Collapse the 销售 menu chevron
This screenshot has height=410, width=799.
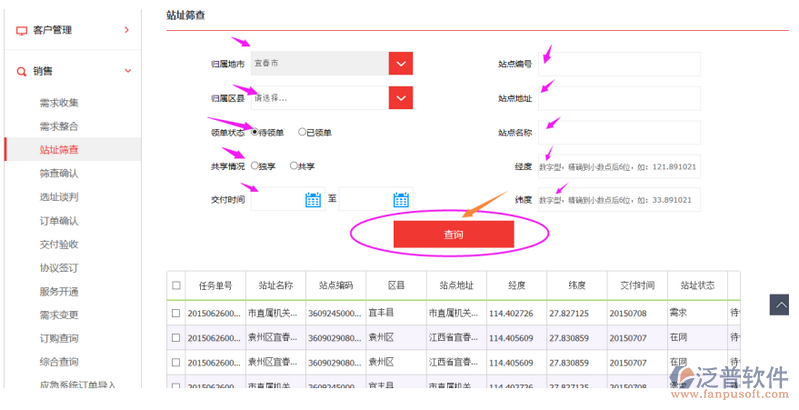click(126, 71)
